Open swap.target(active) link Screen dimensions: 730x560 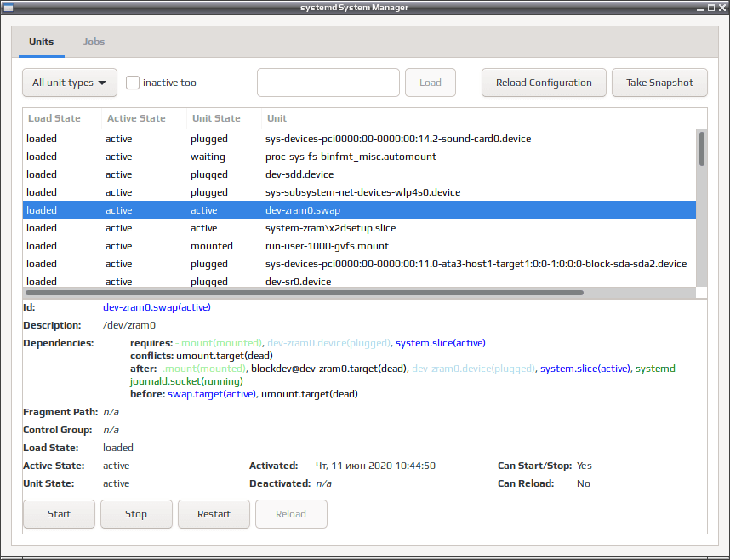(x=212, y=395)
